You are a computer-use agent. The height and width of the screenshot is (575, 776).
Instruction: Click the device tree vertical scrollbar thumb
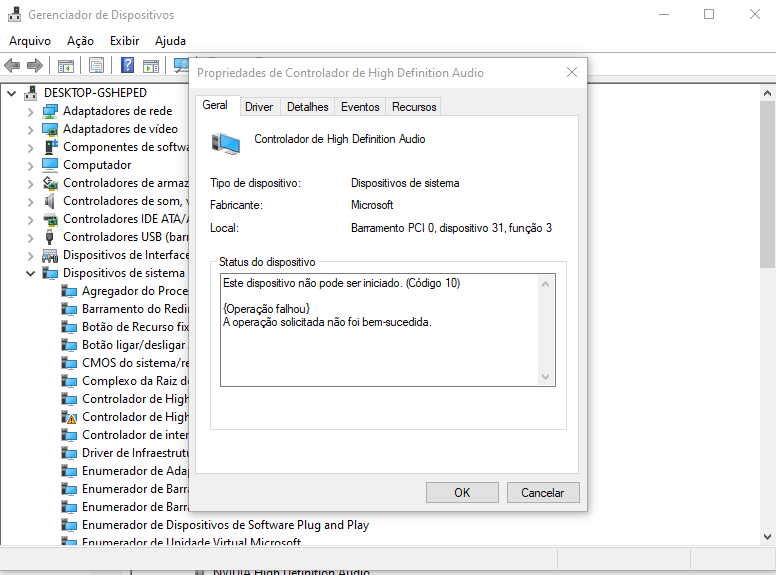(767, 185)
